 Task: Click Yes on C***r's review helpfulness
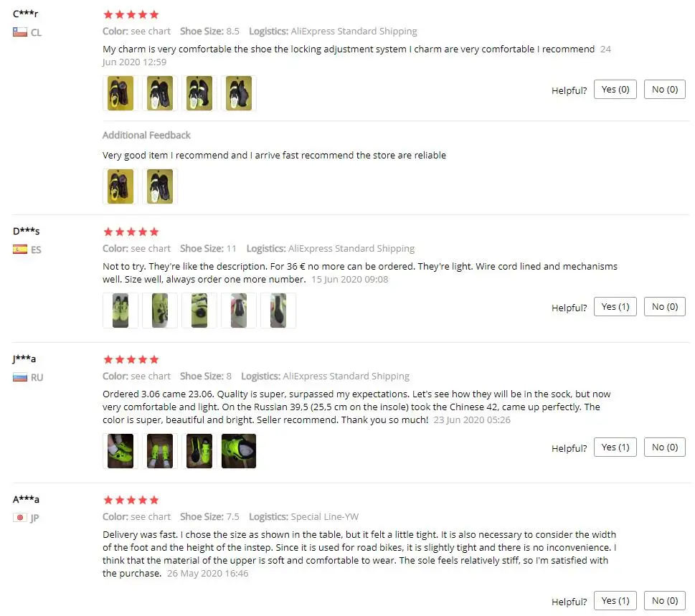(x=615, y=90)
